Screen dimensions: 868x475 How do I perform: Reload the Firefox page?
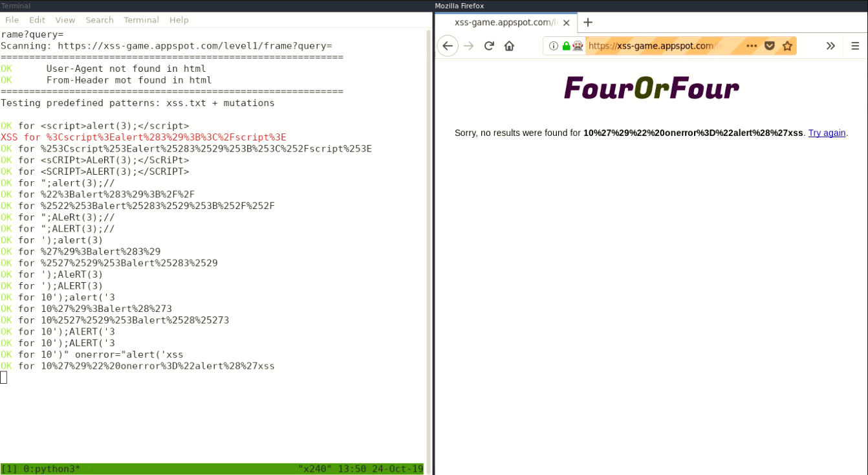pyautogui.click(x=489, y=46)
